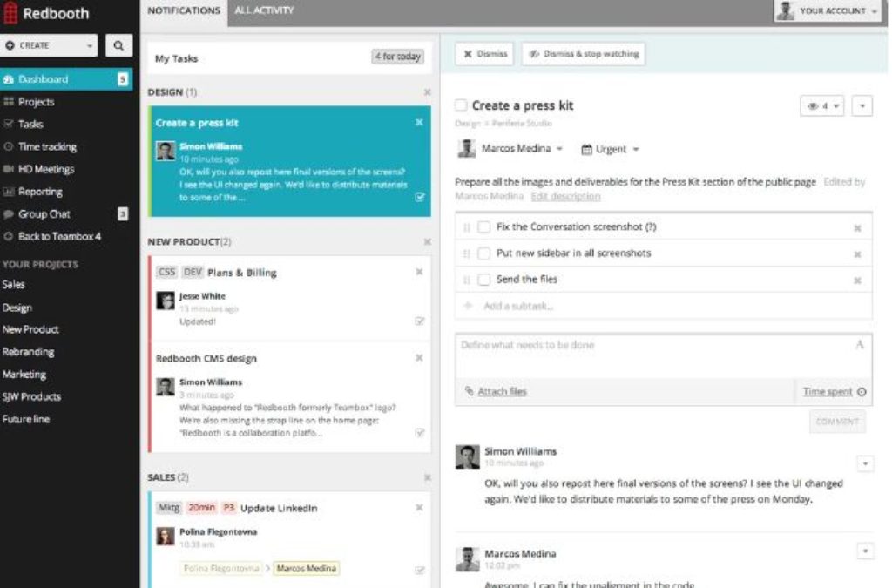892x588 pixels.
Task: Toggle text formatting A icon in comment box
Action: coord(860,345)
